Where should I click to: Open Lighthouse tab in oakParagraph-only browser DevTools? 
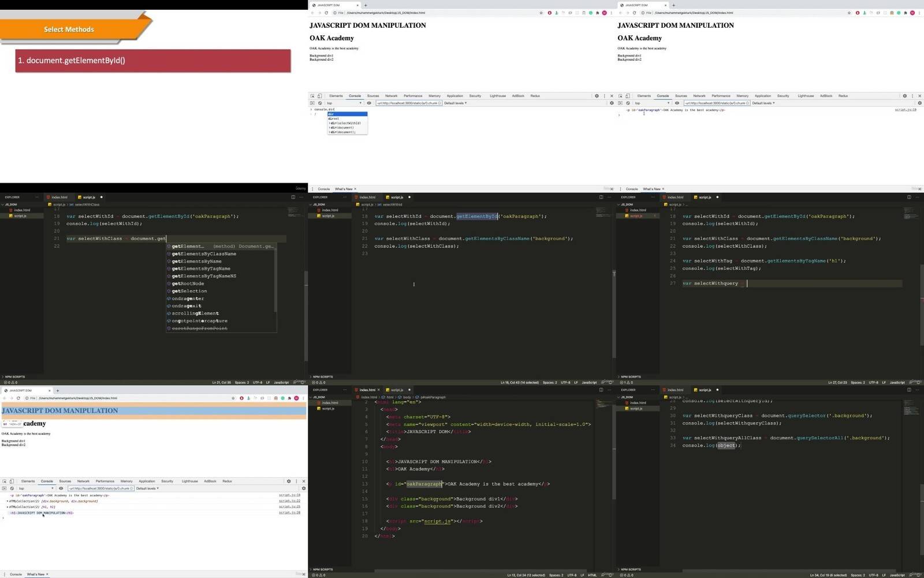tap(806, 96)
